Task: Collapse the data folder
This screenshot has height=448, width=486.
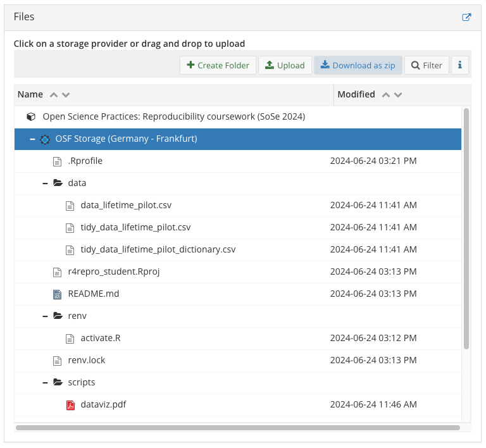Action: point(45,184)
